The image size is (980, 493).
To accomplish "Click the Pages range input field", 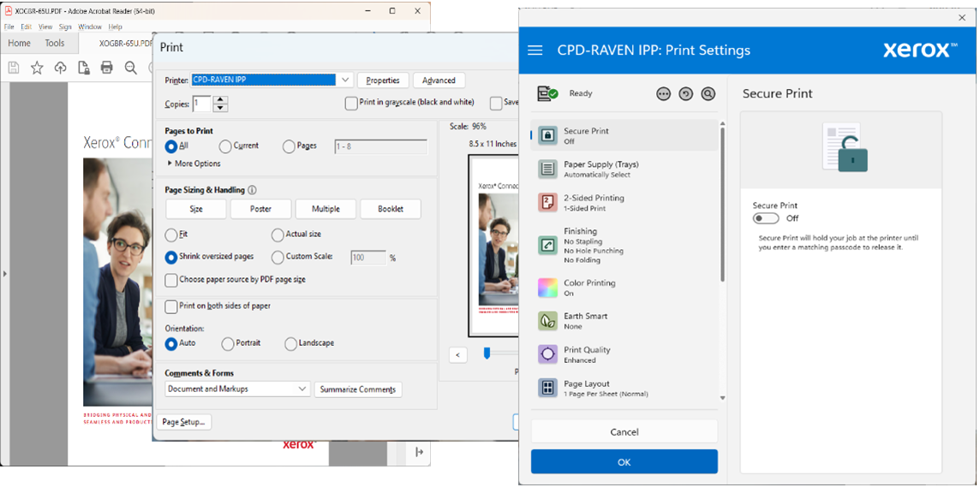I will tap(380, 146).
